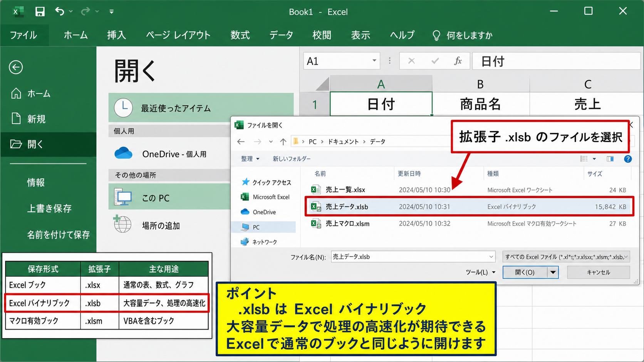This screenshot has height=362, width=644.
Task: Click the blue help question icon
Action: click(x=628, y=158)
